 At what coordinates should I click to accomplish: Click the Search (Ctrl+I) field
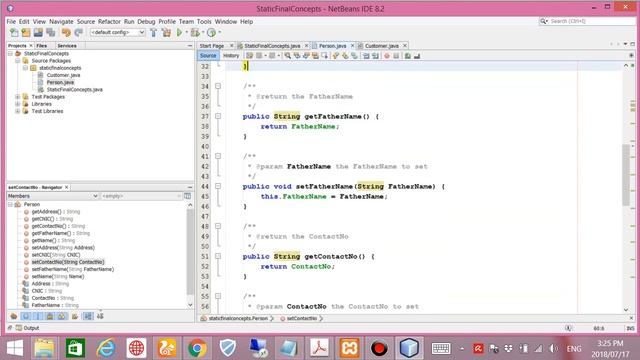[588, 21]
